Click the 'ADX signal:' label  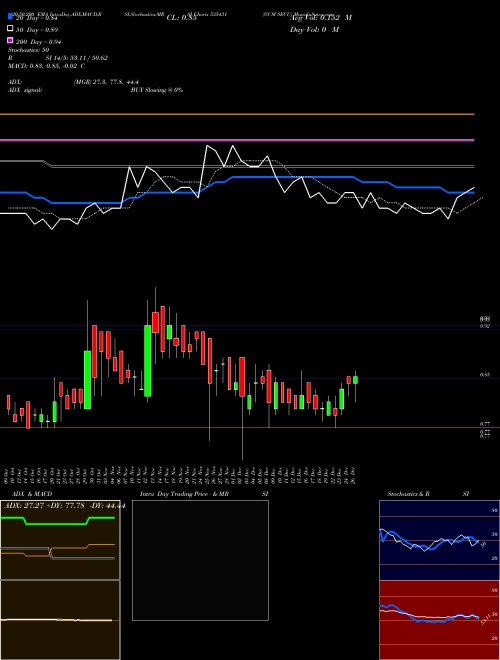click(25, 90)
